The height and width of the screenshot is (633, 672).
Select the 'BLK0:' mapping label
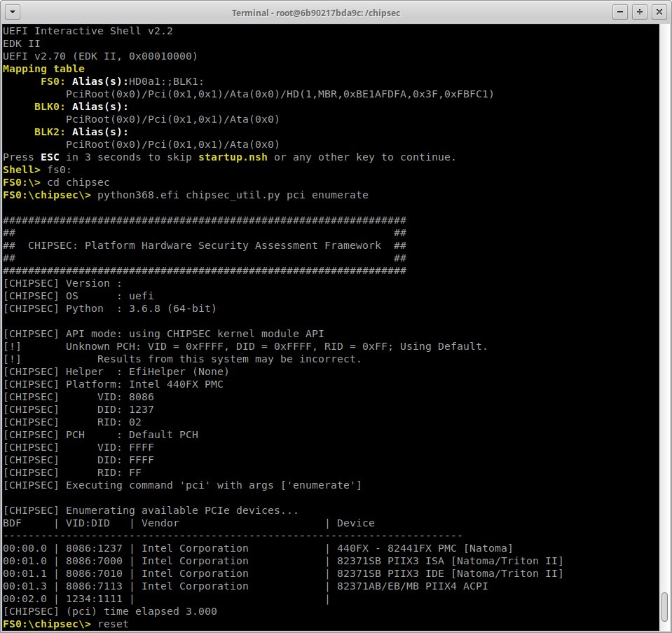pos(50,107)
